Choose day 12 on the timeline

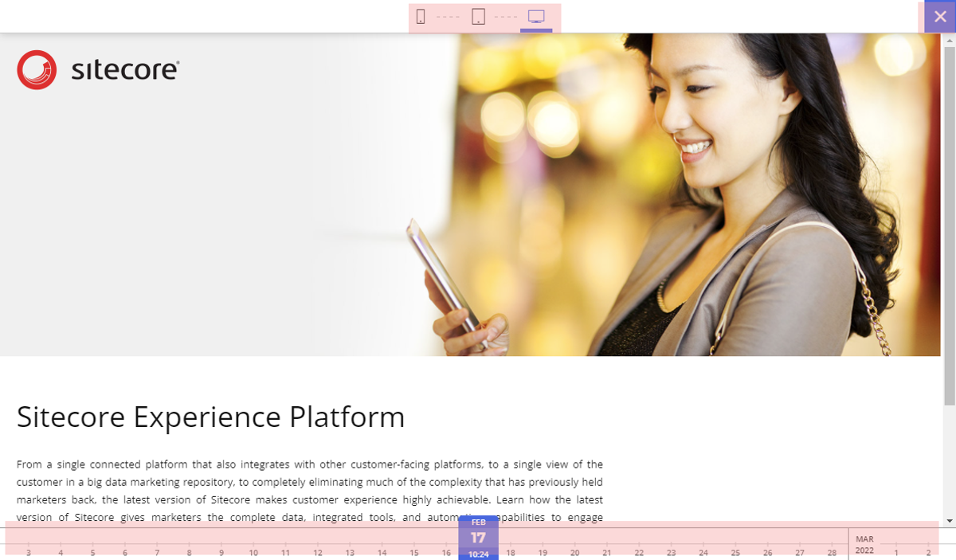pyautogui.click(x=318, y=552)
